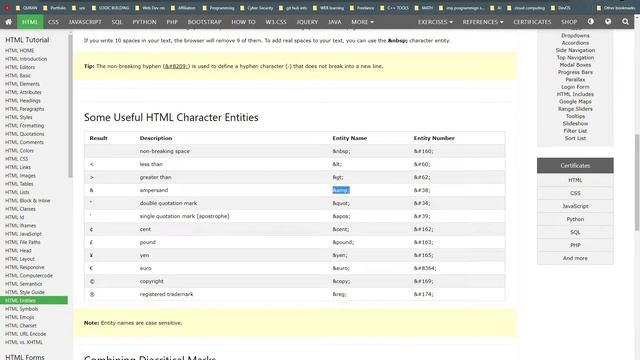
Task: Open the globe translate icon
Action: tap(608, 22)
